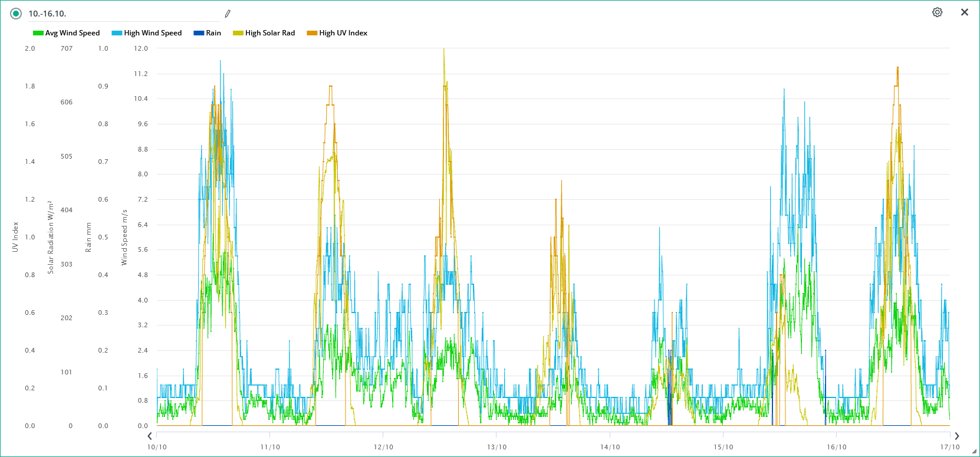This screenshot has width=980, height=457.
Task: Click the orange High UV Index swatch
Action: (312, 33)
